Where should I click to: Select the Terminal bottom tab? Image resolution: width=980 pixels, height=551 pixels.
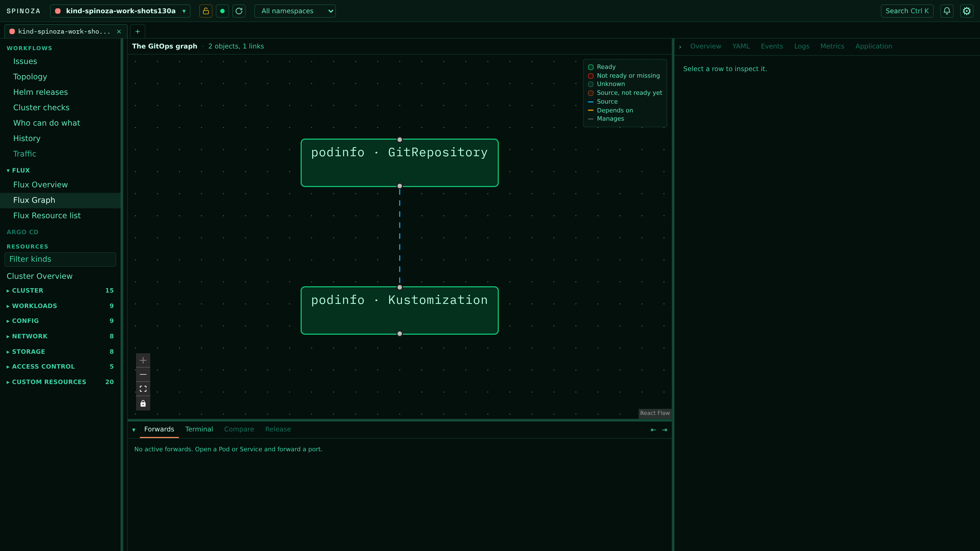199,429
